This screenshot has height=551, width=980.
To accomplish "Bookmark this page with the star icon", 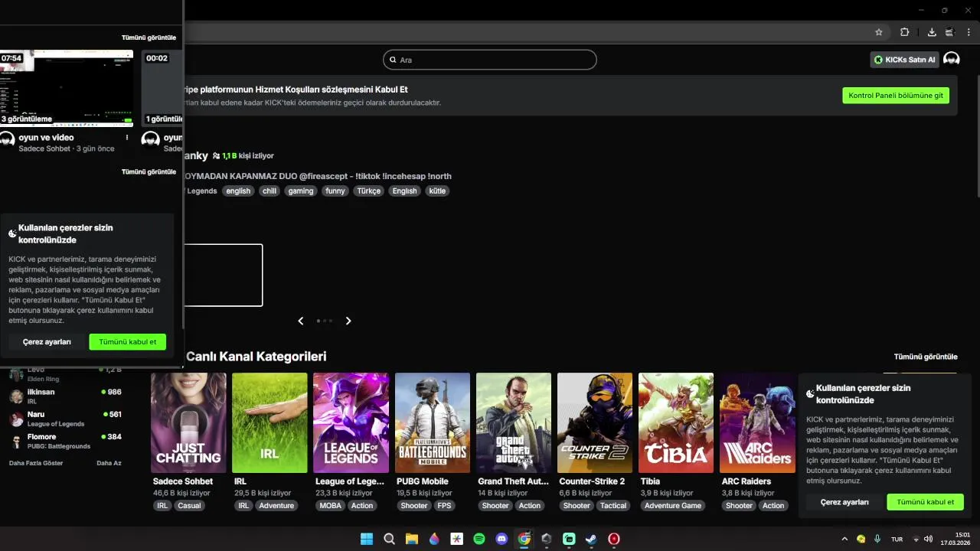I will tap(879, 32).
